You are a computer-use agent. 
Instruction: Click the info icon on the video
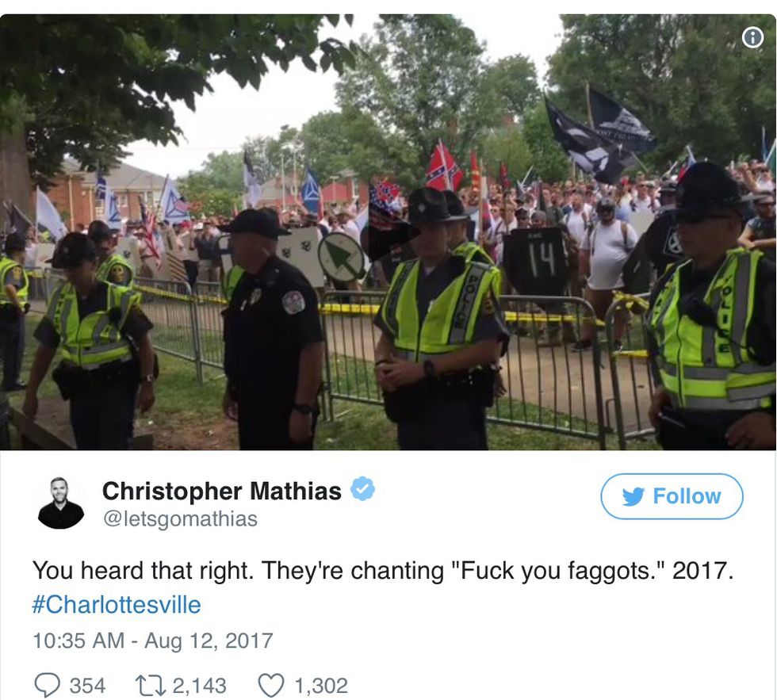[752, 37]
